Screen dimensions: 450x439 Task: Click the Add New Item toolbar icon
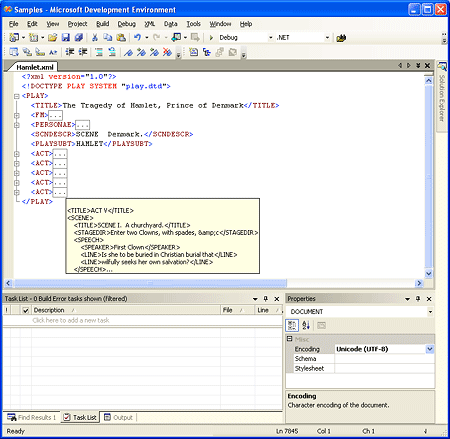pos(33,37)
